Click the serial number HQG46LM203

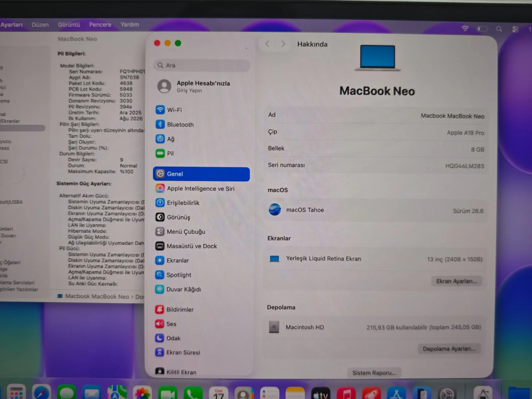click(465, 166)
